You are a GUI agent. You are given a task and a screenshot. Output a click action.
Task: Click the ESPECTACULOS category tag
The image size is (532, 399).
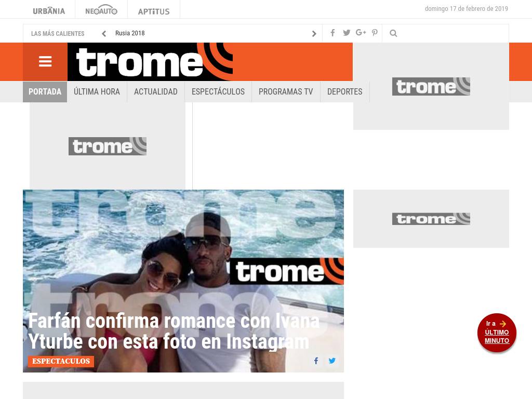[x=61, y=361]
